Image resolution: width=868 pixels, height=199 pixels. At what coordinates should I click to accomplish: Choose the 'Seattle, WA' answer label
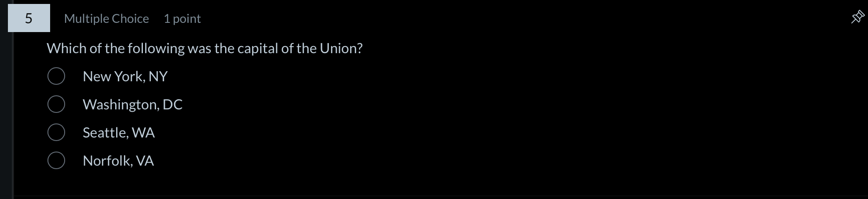tap(119, 133)
